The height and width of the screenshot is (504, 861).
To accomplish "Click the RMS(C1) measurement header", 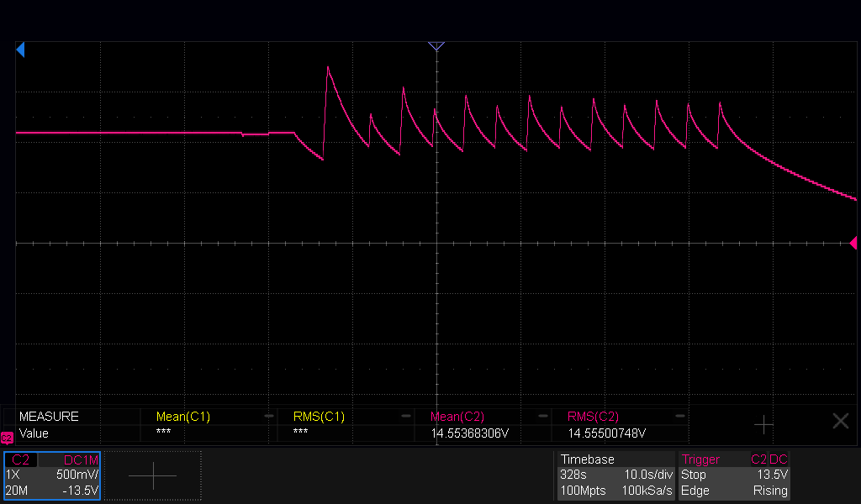I will click(x=319, y=417).
